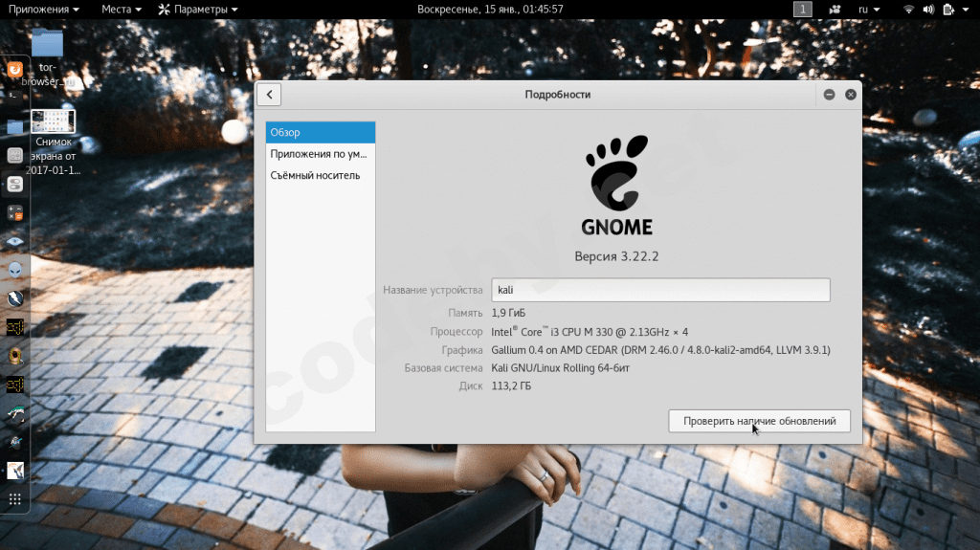Click the Gallium 0.4 on AMD CEDAR graphics text
The width and height of the screenshot is (980, 550).
click(660, 350)
